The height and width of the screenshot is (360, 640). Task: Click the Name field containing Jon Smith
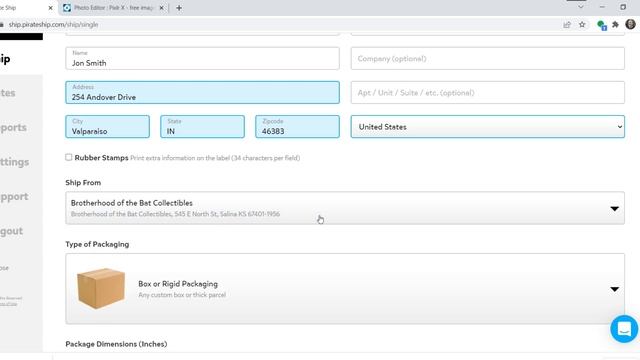tap(202, 58)
